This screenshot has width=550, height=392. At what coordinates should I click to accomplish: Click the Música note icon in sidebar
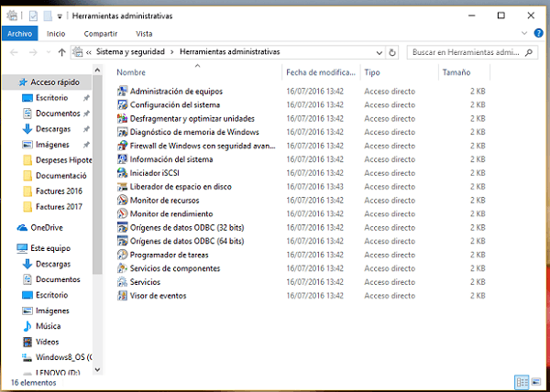[27, 326]
